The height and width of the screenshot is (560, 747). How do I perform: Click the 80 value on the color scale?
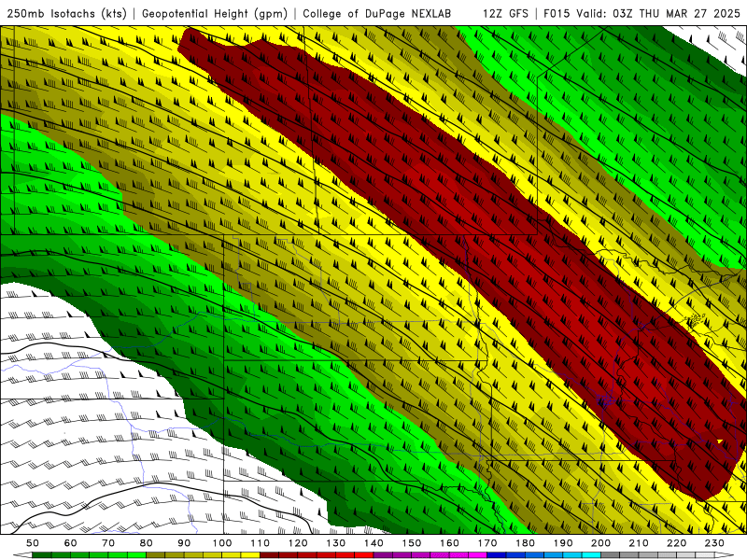[147, 543]
